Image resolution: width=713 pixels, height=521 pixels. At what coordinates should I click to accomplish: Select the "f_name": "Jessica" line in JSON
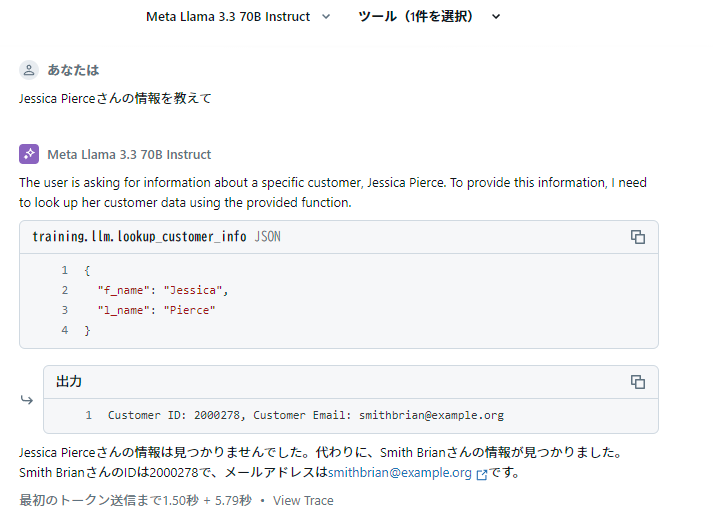[x=162, y=290]
